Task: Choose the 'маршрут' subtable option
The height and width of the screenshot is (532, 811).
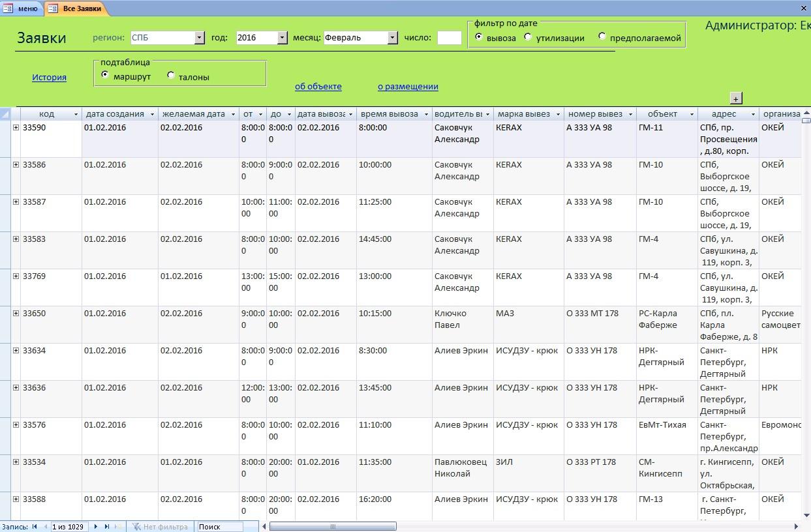Action: pos(105,76)
